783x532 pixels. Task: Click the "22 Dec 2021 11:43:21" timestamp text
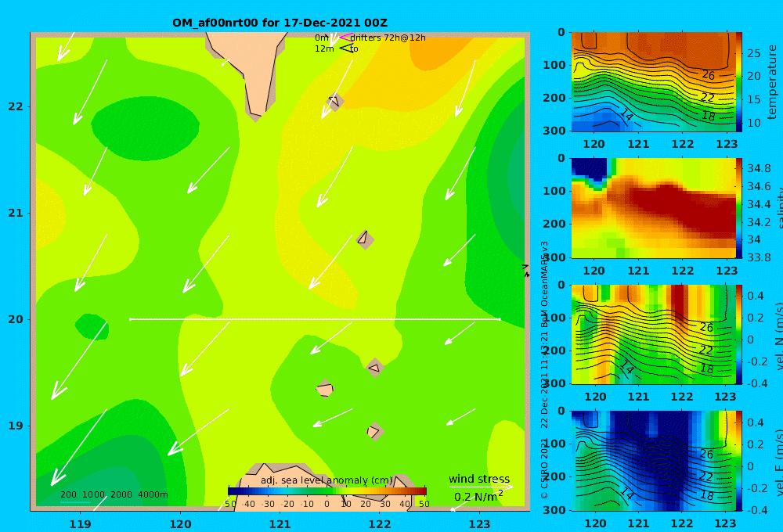[x=544, y=379]
